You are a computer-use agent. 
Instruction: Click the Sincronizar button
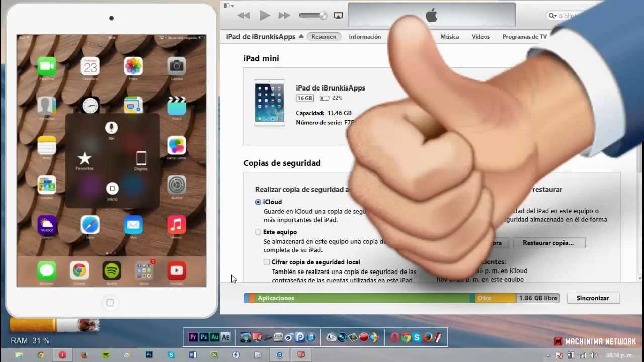(593, 298)
